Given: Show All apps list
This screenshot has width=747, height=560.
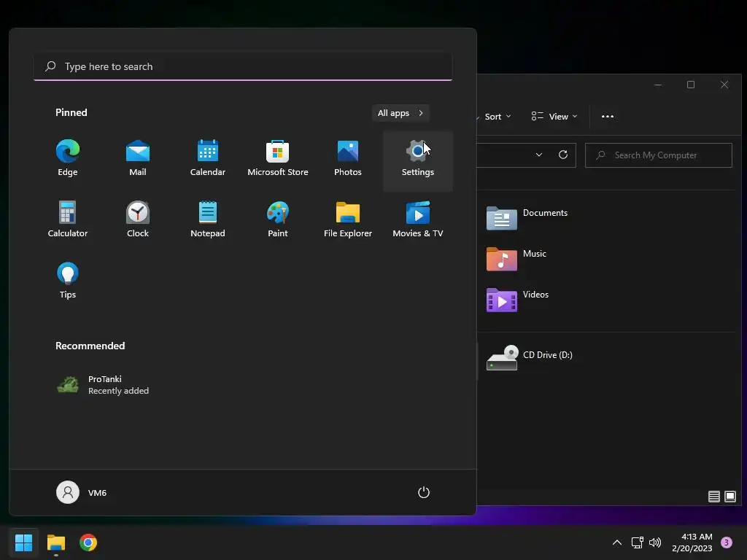Looking at the screenshot, I should click(400, 113).
